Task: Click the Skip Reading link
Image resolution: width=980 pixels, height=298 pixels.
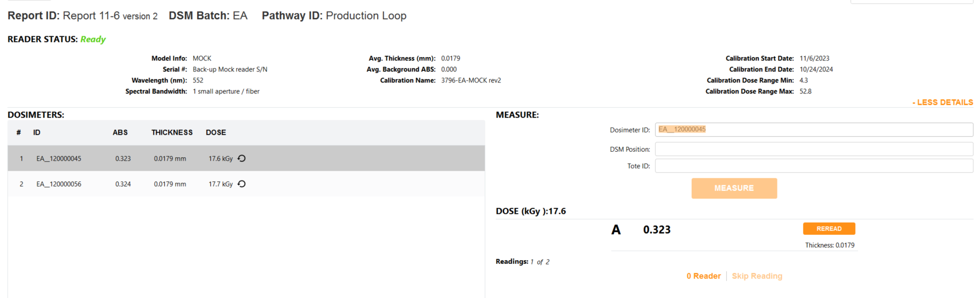Action: 757,276
